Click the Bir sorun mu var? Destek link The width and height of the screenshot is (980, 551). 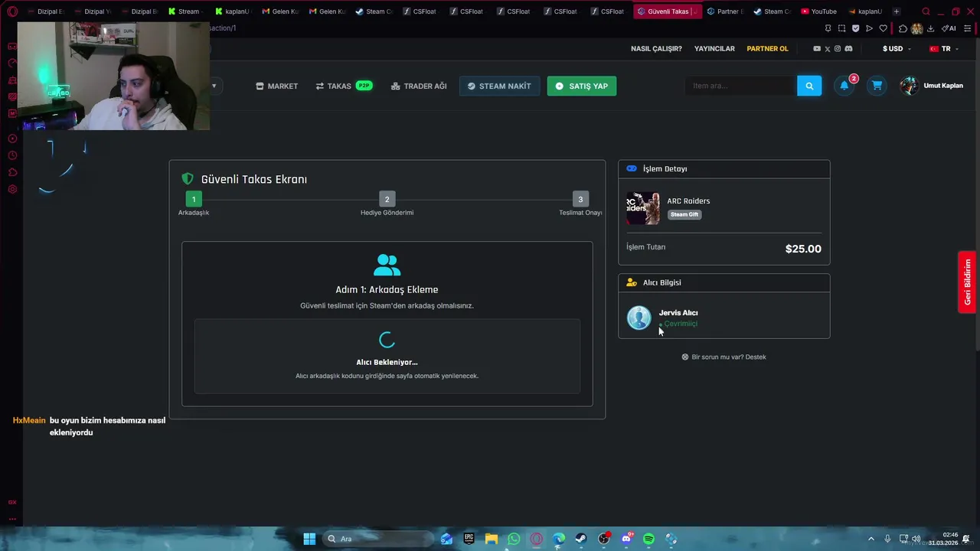click(724, 357)
